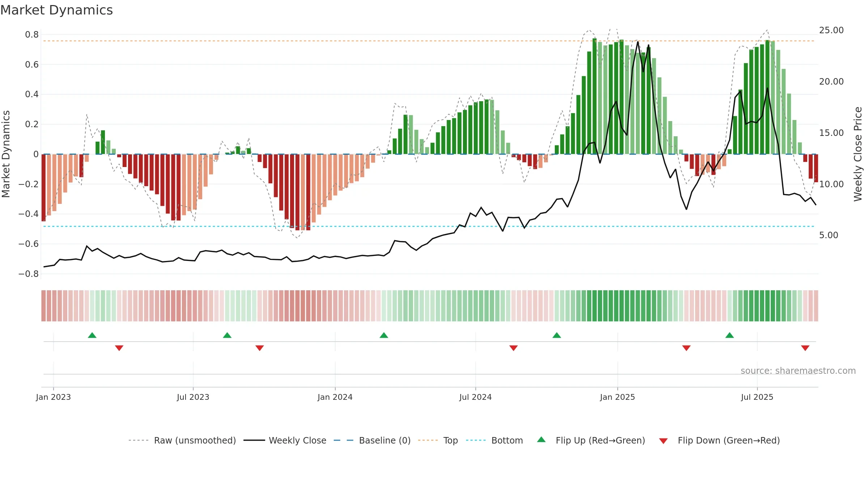Viewport: 868px width, 488px height.
Task: Click the flip-up marker just before Jul 2025
Action: pyautogui.click(x=729, y=335)
